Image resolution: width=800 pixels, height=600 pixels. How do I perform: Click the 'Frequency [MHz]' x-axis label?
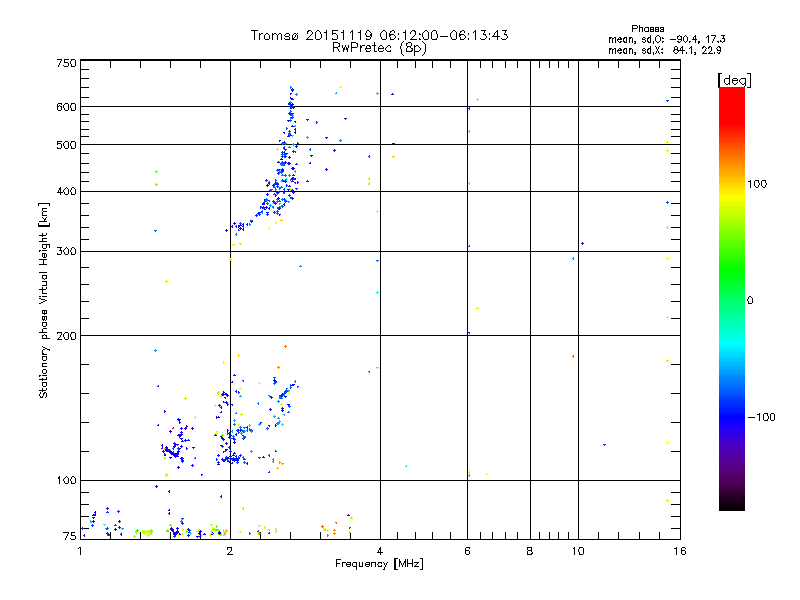[379, 564]
